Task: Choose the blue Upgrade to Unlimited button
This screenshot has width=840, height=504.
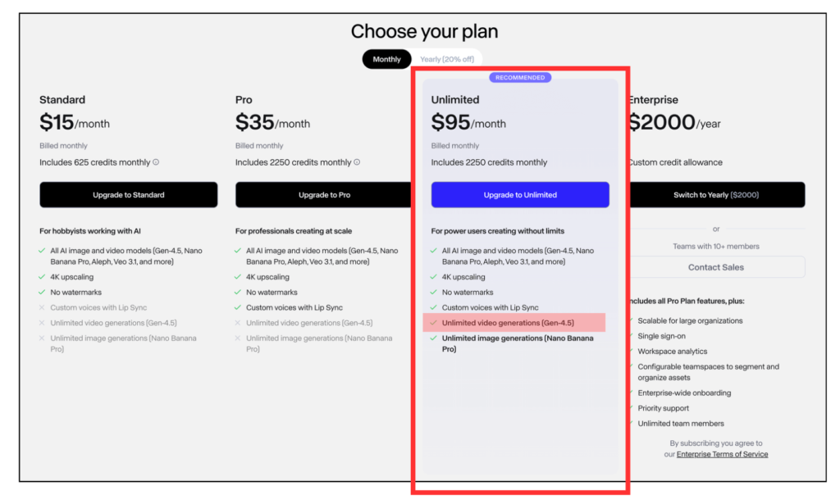Action: (x=520, y=195)
